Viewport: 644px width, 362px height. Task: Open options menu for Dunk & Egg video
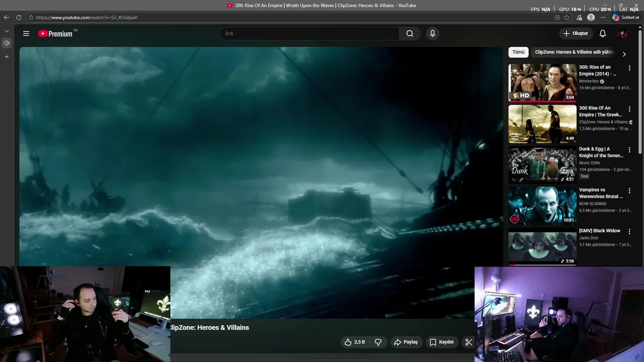click(629, 150)
